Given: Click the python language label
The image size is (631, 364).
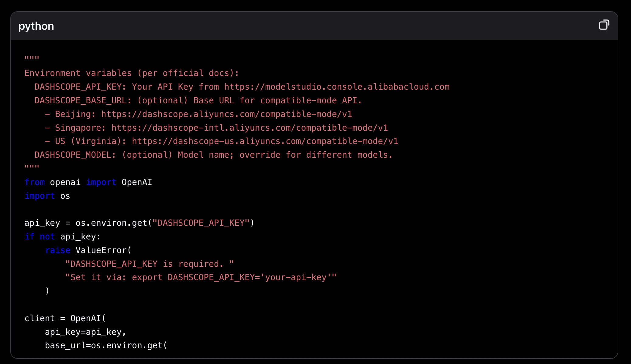Looking at the screenshot, I should click(36, 26).
